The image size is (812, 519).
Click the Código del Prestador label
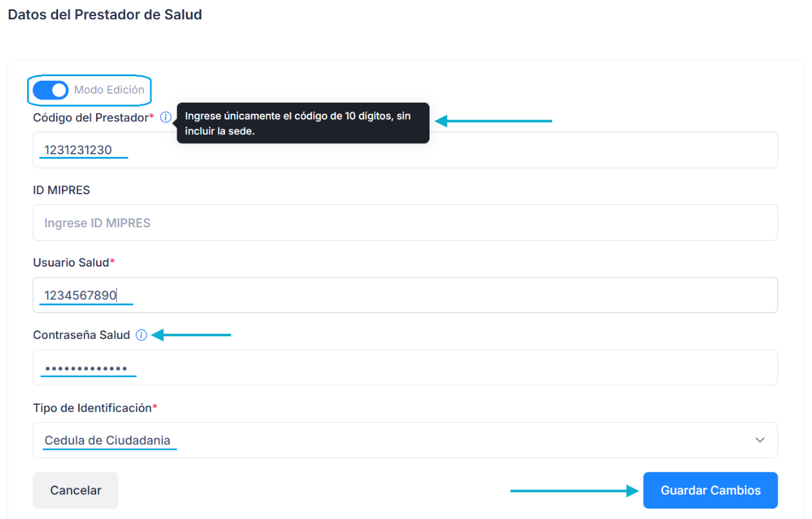tap(91, 117)
